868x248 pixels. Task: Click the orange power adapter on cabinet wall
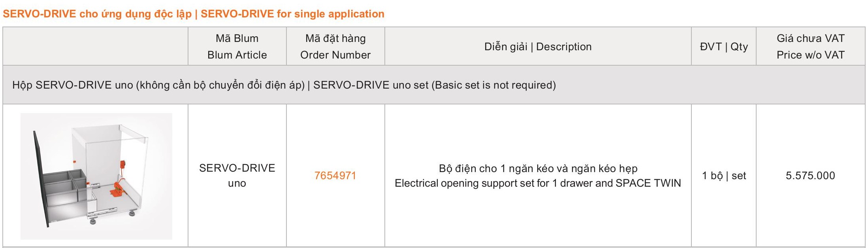click(x=124, y=163)
